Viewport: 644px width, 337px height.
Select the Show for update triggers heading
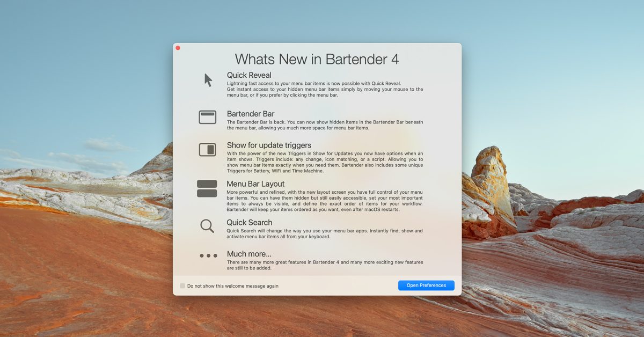(269, 145)
